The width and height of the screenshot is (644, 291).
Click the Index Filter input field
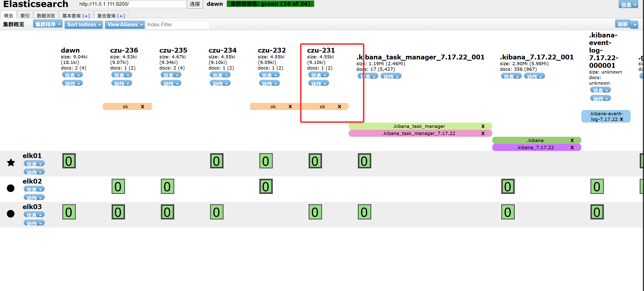pos(178,25)
